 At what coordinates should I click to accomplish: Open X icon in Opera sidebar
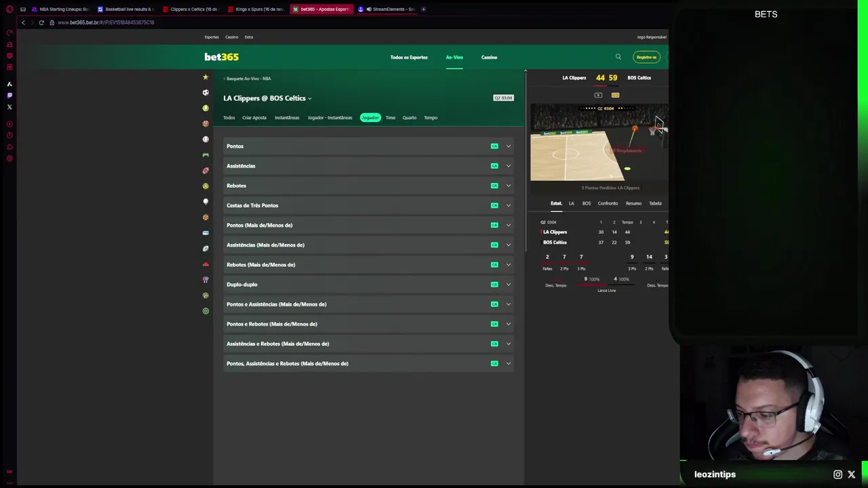[9, 107]
